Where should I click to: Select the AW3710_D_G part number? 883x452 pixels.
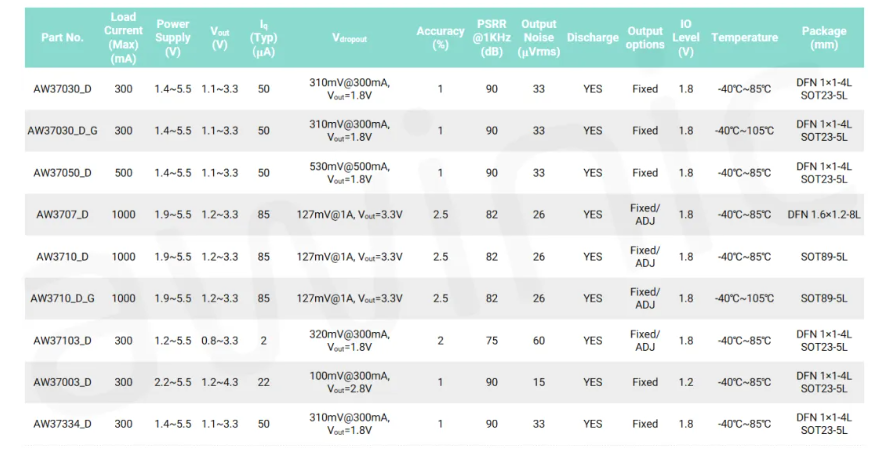click(x=62, y=298)
